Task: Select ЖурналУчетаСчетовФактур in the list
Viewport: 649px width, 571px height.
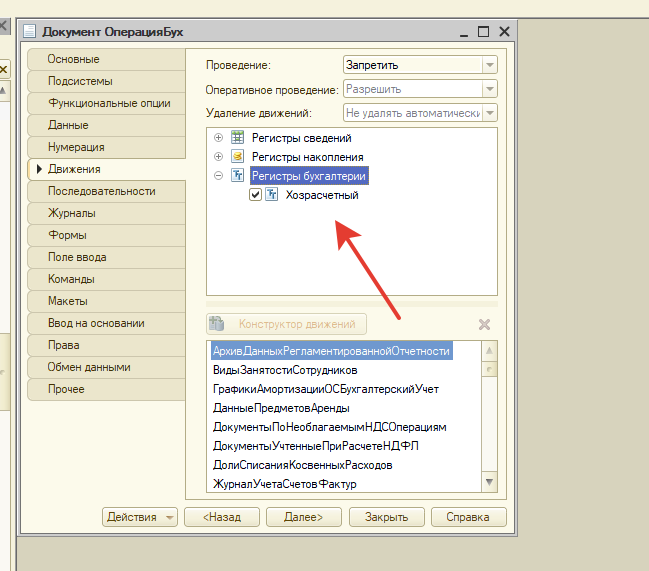Action: pyautogui.click(x=284, y=484)
